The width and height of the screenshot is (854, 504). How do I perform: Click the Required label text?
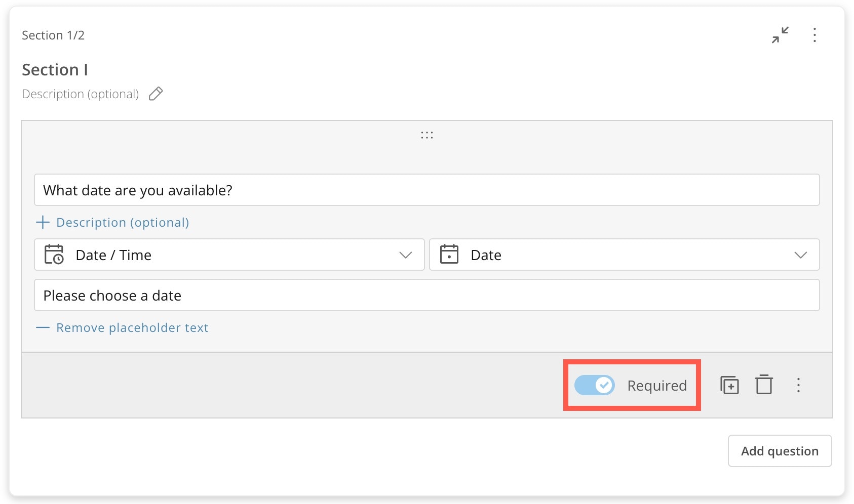pyautogui.click(x=657, y=386)
